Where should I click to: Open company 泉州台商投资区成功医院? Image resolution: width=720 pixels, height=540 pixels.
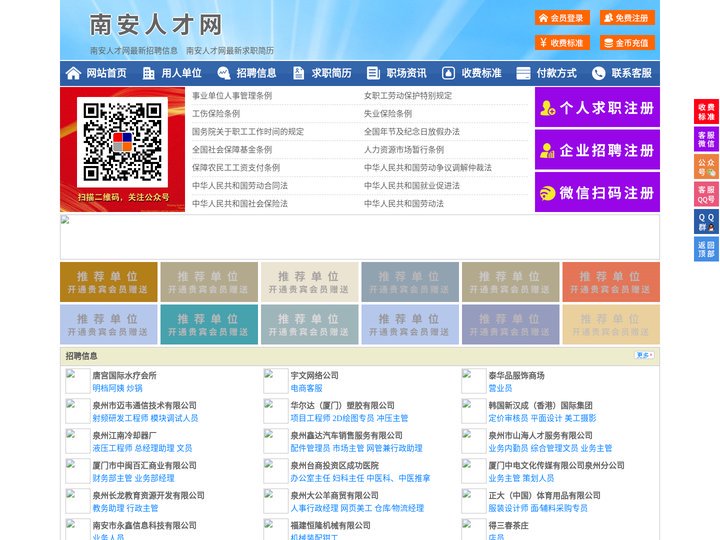tap(335, 465)
